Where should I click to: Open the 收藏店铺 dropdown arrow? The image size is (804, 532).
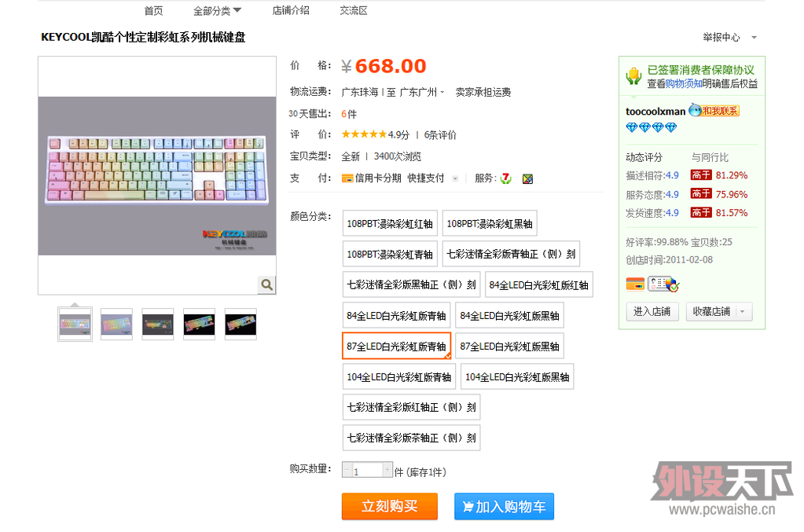coord(743,312)
